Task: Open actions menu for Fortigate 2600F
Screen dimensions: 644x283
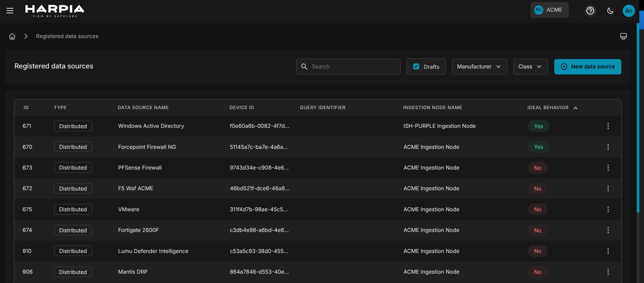Action: pos(608,230)
